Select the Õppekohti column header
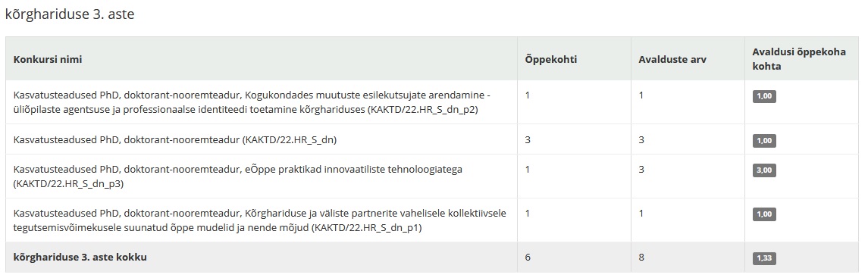 551,59
